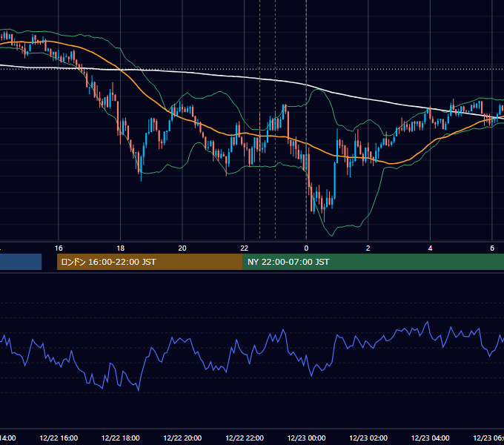The image size is (504, 445).
Task: Click the NY 22:00-07:00 JST session bar
Action: point(373,262)
